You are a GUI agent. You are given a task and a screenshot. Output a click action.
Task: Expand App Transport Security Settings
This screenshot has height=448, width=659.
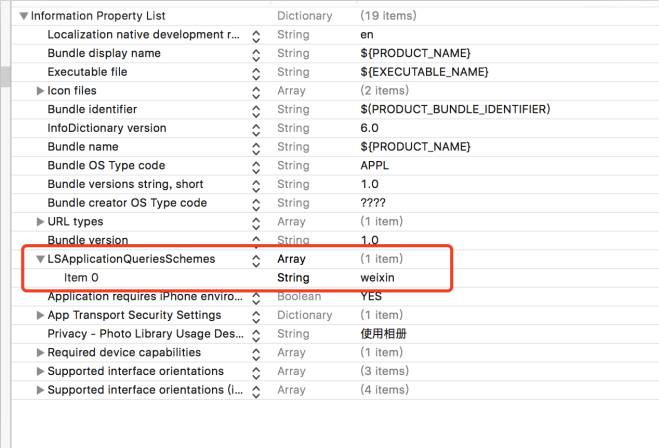[40, 315]
